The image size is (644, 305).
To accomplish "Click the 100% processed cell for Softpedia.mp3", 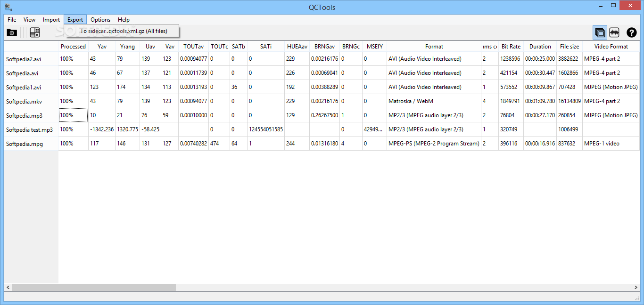I will pyautogui.click(x=73, y=115).
